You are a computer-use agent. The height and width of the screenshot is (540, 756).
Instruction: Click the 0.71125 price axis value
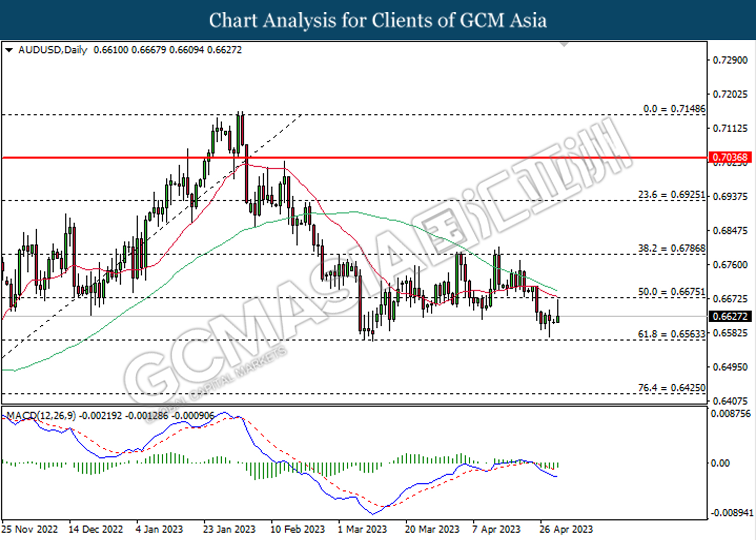click(730, 128)
